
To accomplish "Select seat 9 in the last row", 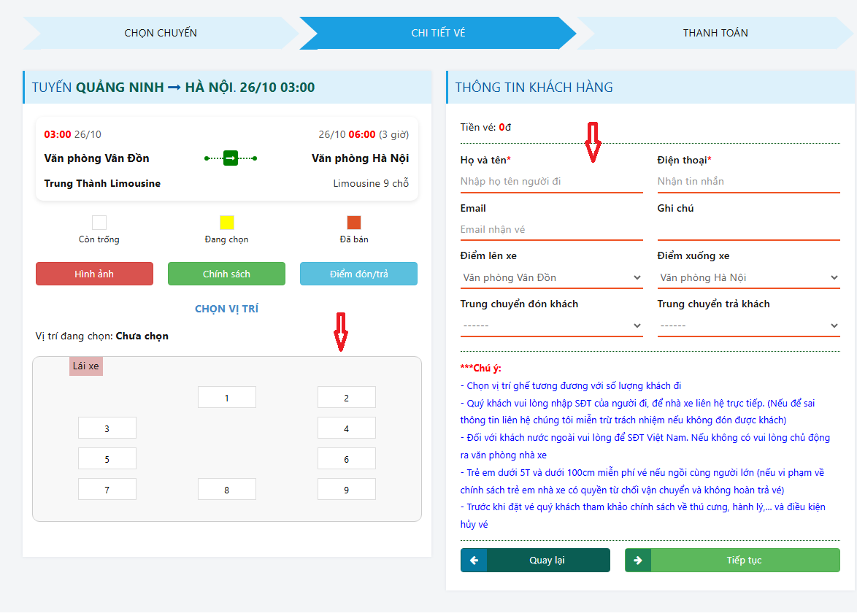I will pyautogui.click(x=346, y=490).
